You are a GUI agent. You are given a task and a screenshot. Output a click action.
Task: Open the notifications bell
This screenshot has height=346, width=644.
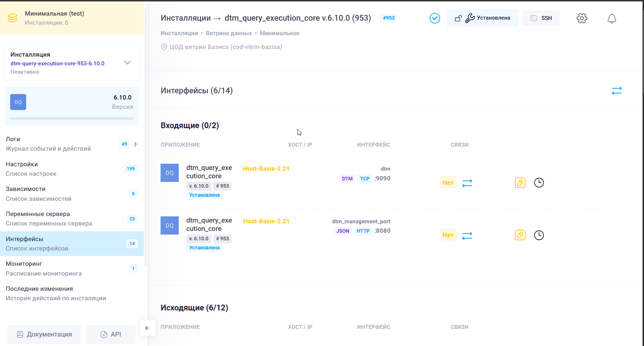tap(612, 18)
